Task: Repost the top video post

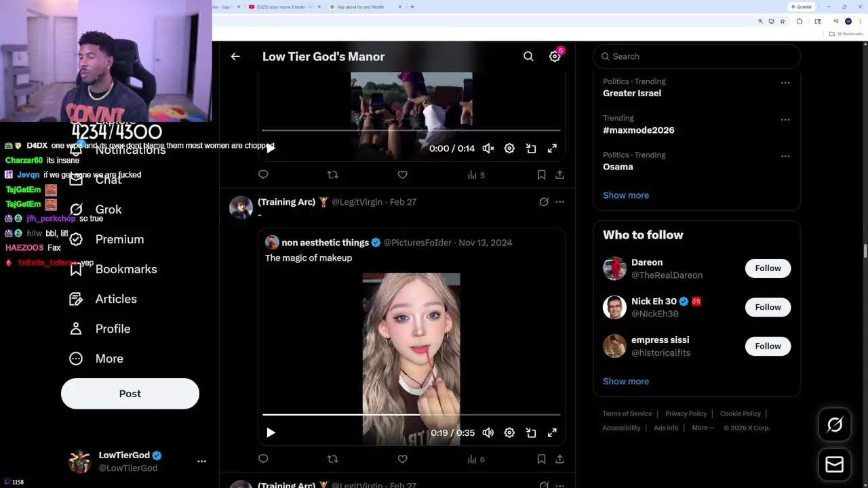Action: [332, 175]
